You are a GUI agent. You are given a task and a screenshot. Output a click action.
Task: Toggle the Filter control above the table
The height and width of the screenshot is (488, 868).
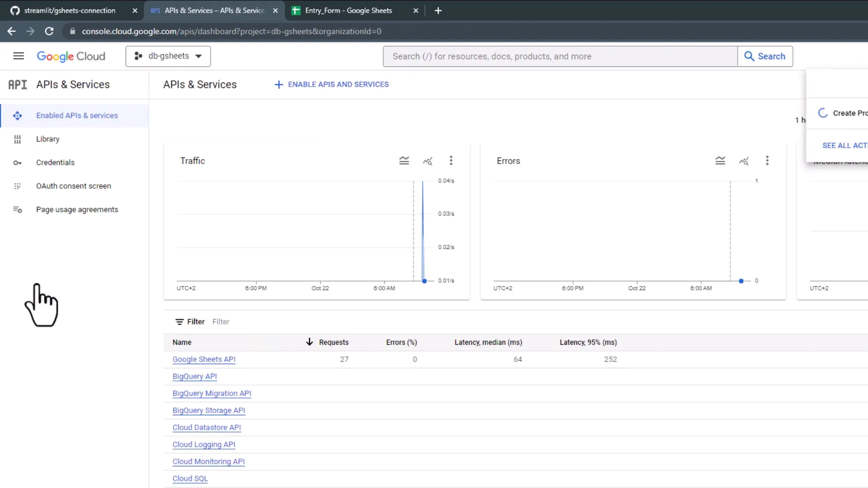(190, 321)
